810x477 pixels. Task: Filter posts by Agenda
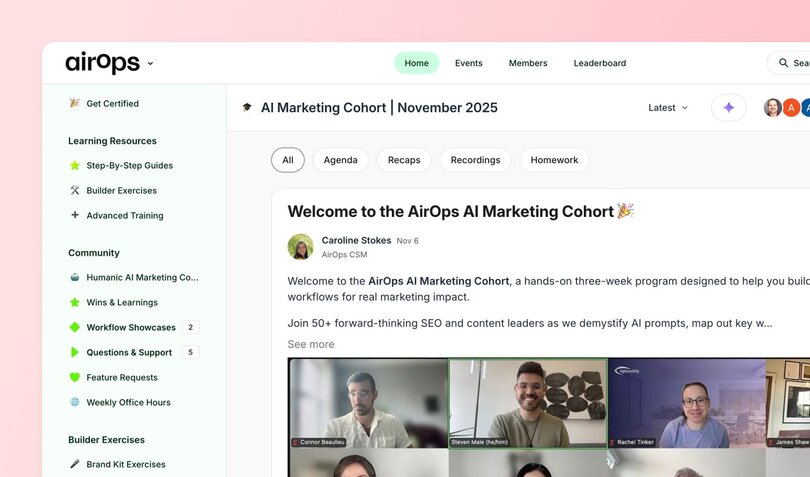pos(340,160)
